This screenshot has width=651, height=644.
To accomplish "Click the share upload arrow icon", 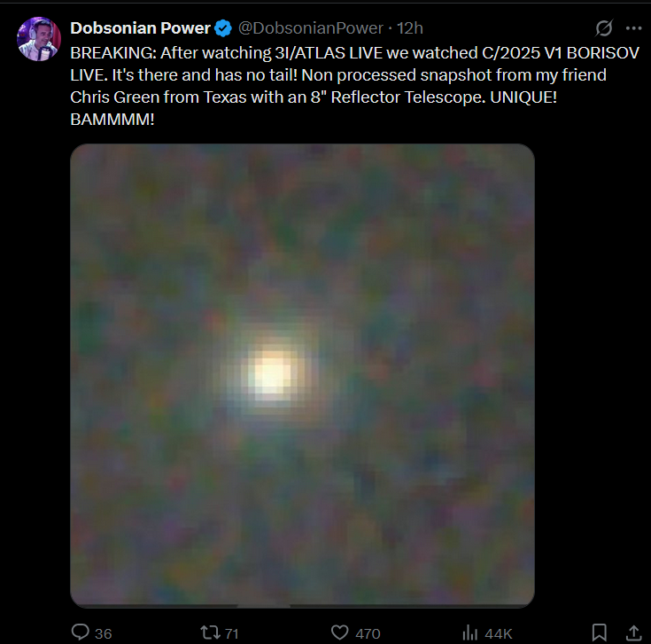I will [x=633, y=632].
